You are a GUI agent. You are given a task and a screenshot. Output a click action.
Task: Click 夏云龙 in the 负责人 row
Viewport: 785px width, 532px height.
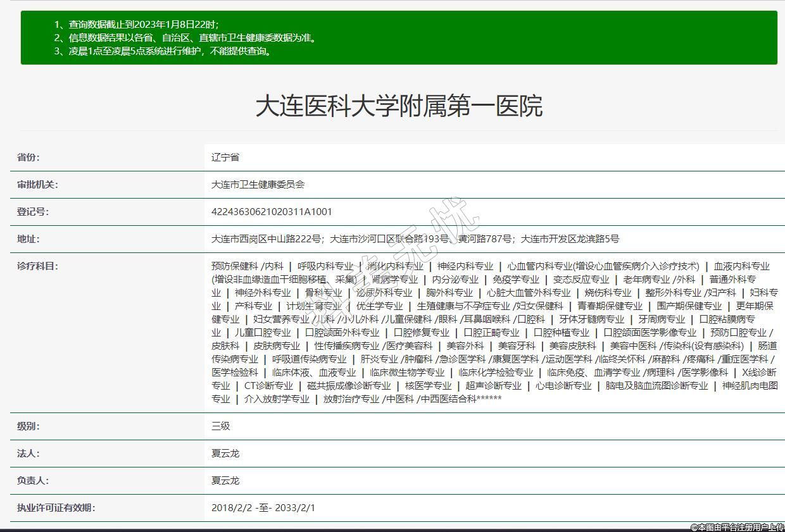(225, 481)
